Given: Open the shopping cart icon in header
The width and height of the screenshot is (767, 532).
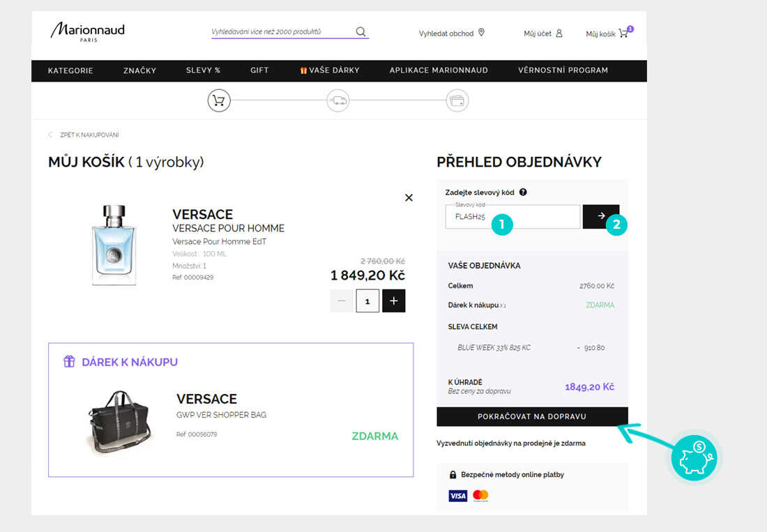Looking at the screenshot, I should [623, 33].
